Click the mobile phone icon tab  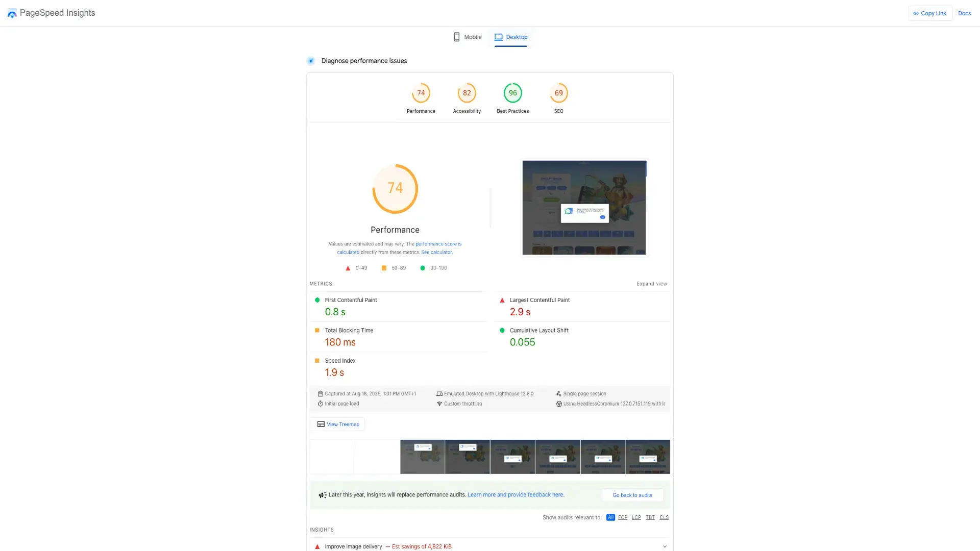[x=456, y=37]
